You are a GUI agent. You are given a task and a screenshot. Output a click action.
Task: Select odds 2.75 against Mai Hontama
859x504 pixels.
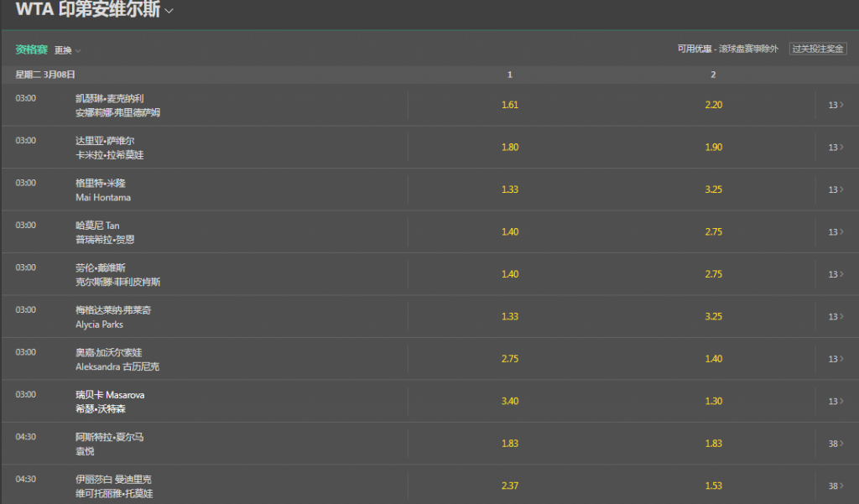pos(713,190)
